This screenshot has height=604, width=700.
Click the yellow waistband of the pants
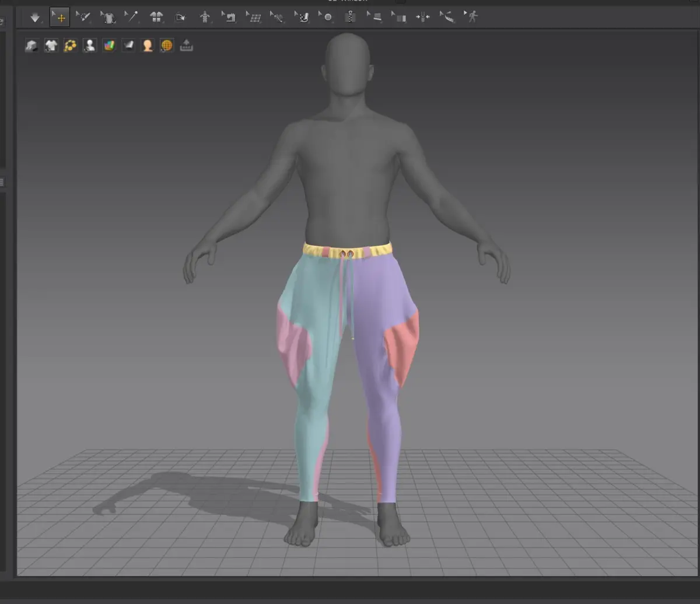(347, 251)
